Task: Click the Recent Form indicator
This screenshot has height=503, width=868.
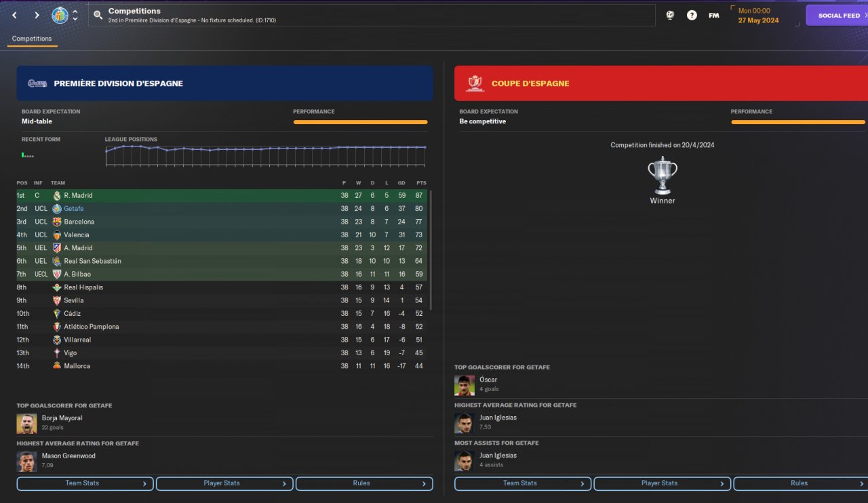Action: tap(28, 155)
